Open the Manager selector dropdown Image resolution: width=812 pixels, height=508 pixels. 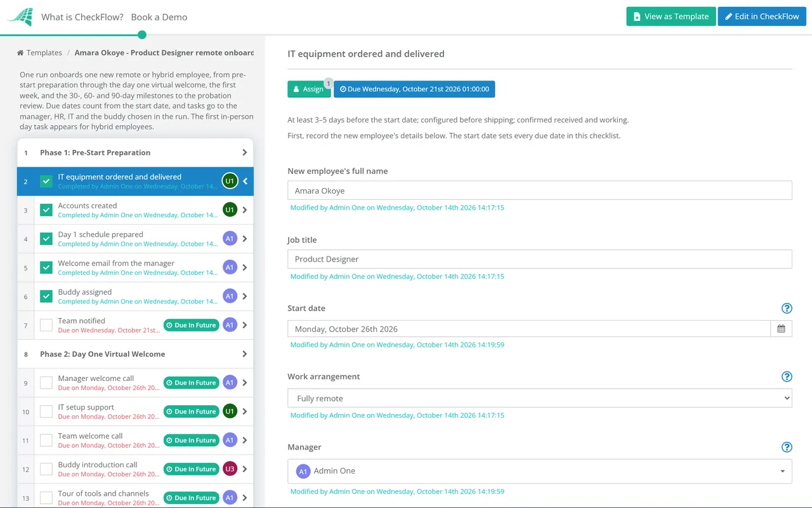point(540,471)
